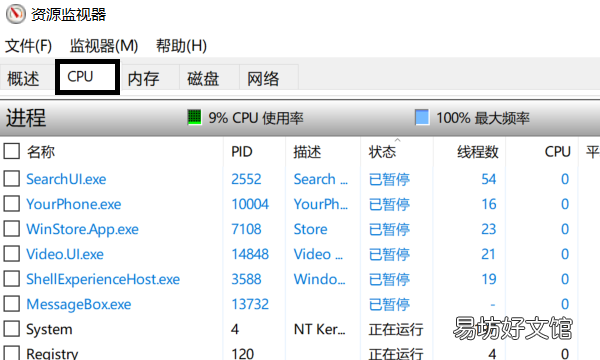600x360 pixels.
Task: Switch to the CPU tab
Action: (x=88, y=77)
